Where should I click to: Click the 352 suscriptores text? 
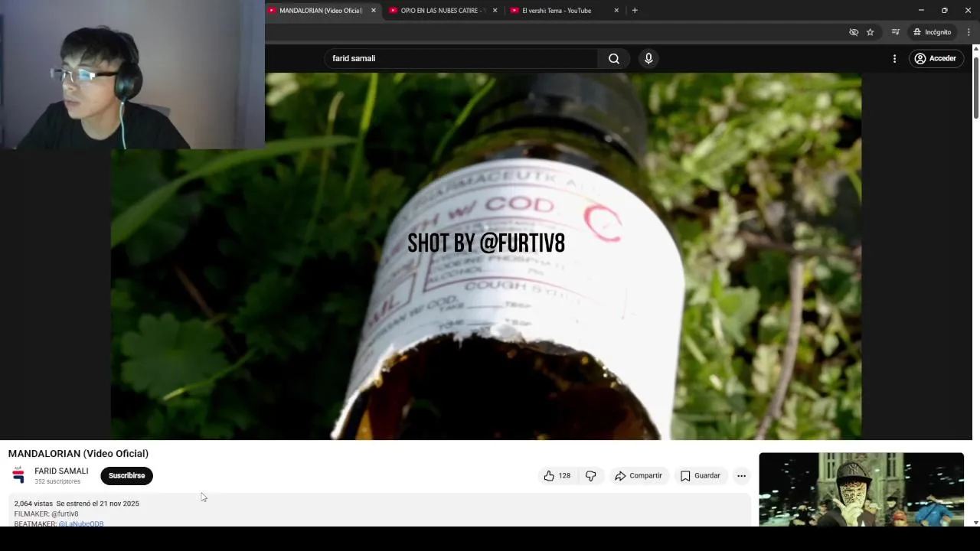57,481
